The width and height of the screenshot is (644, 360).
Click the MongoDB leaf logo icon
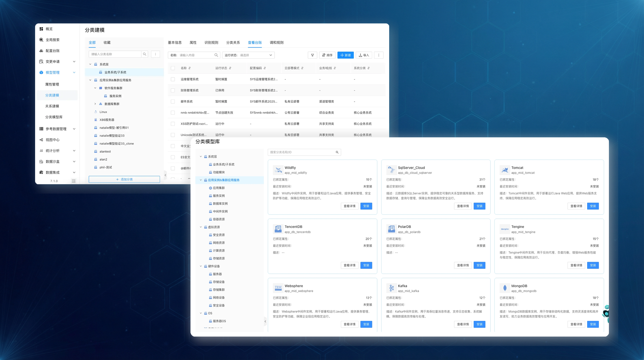point(505,288)
